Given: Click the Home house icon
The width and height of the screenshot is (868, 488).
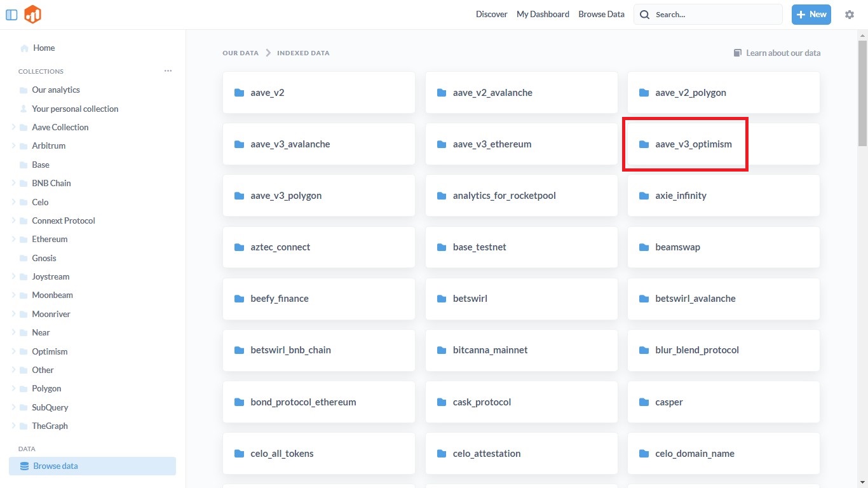Looking at the screenshot, I should click(24, 48).
